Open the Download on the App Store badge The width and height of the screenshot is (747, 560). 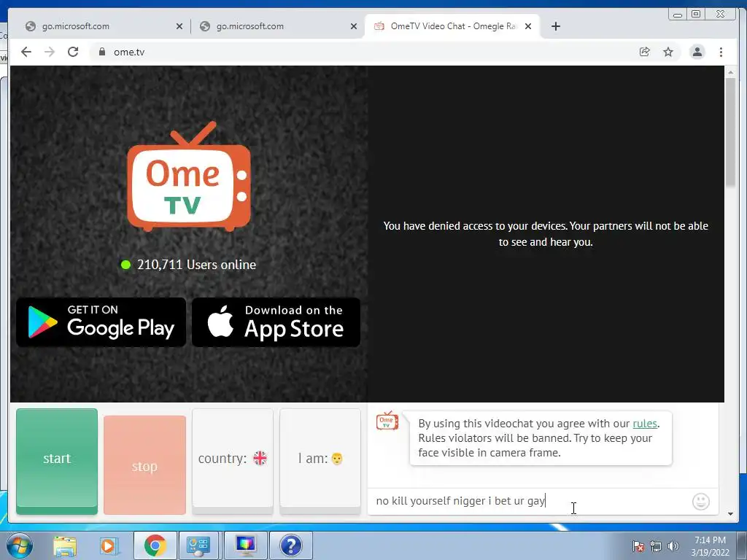click(x=276, y=322)
